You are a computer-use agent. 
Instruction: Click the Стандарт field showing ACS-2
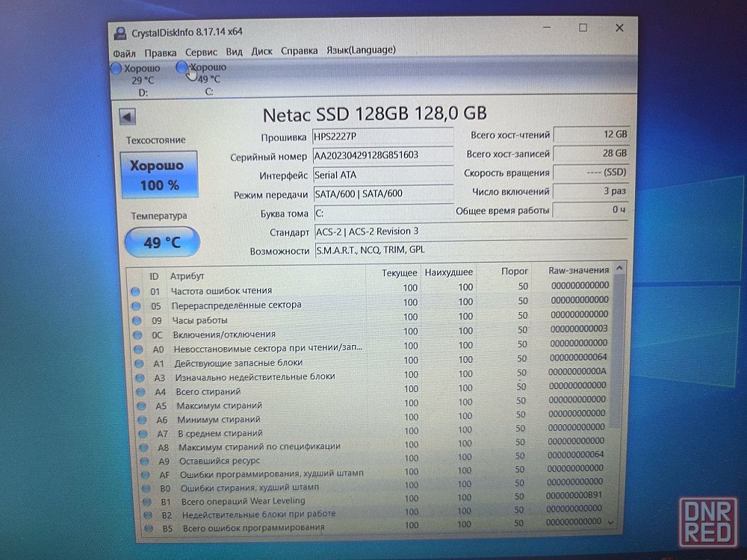tap(471, 231)
